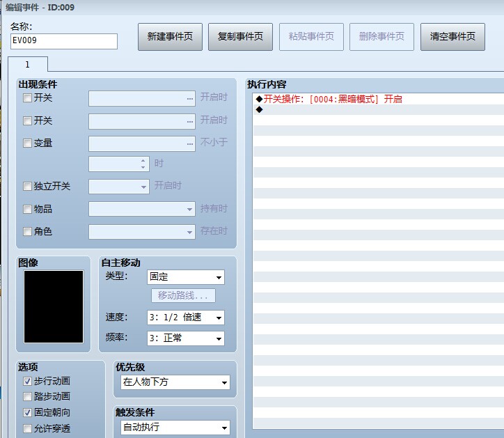504x438 pixels.
Task: Open the 优先级 dropdown showing 在人物下方
Action: click(x=175, y=382)
